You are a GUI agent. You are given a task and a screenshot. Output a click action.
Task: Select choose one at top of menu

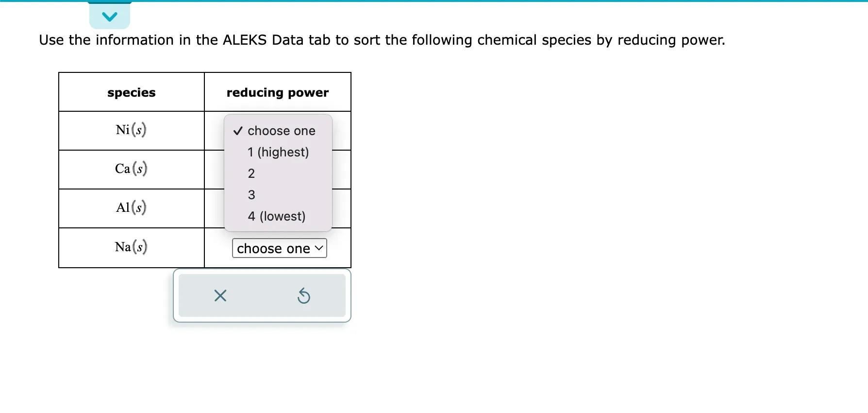click(281, 130)
